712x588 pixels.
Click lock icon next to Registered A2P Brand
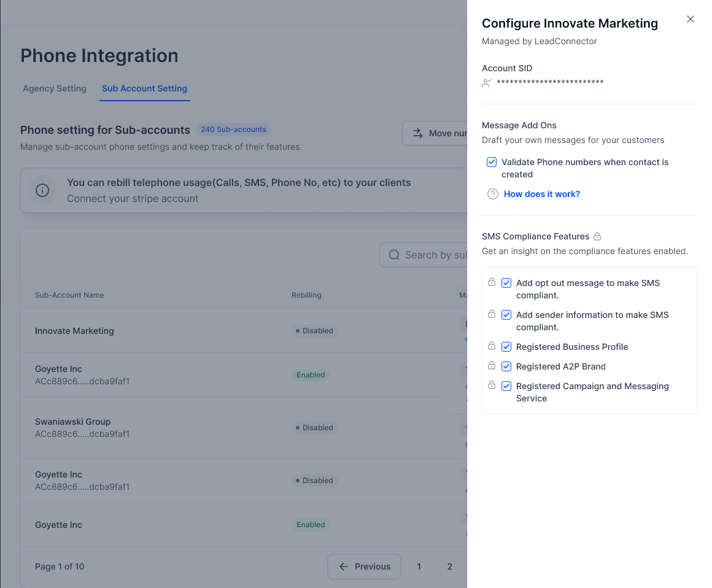point(492,365)
